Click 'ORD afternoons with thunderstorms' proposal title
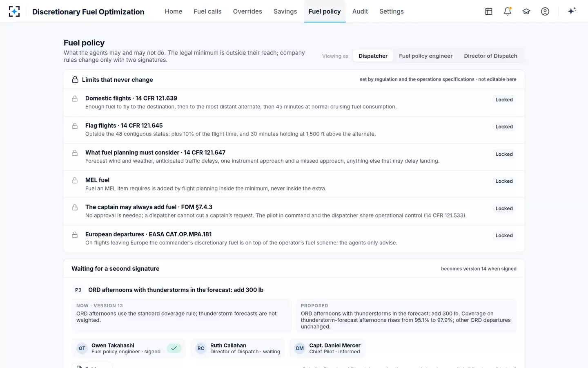This screenshot has height=368, width=588. tap(176, 290)
